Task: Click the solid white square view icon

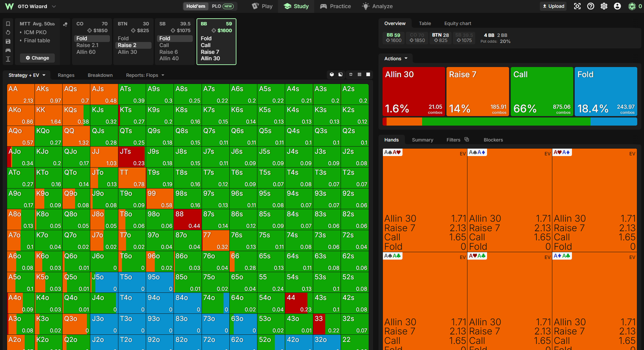Action: tap(368, 74)
